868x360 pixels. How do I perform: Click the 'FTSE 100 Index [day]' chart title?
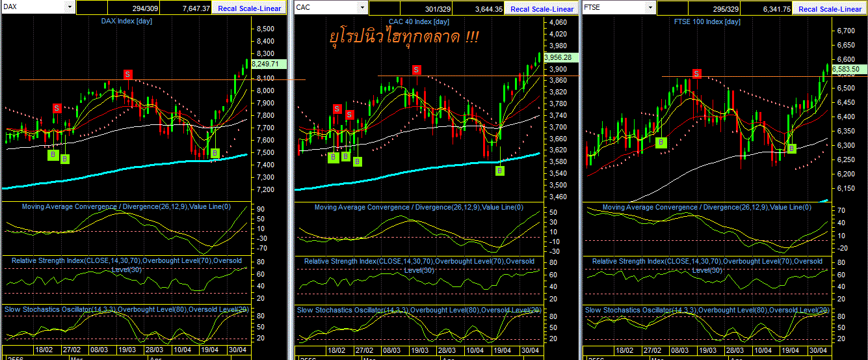point(708,21)
